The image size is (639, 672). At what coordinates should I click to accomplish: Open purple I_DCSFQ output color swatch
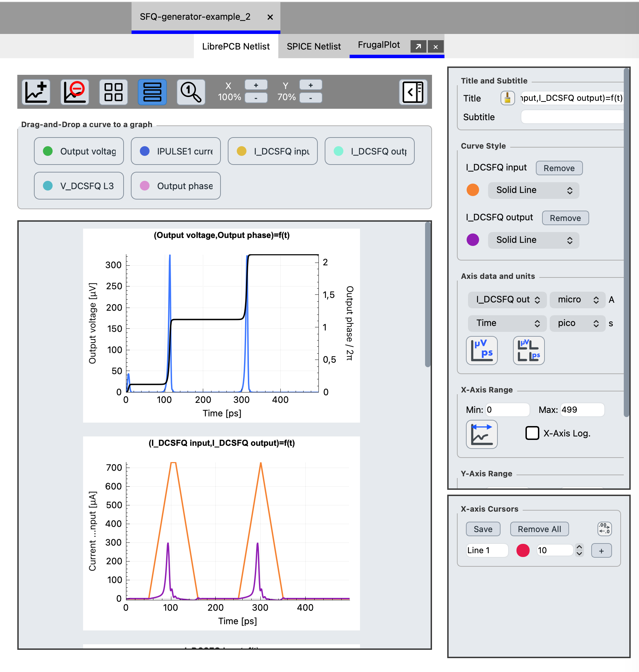point(473,240)
